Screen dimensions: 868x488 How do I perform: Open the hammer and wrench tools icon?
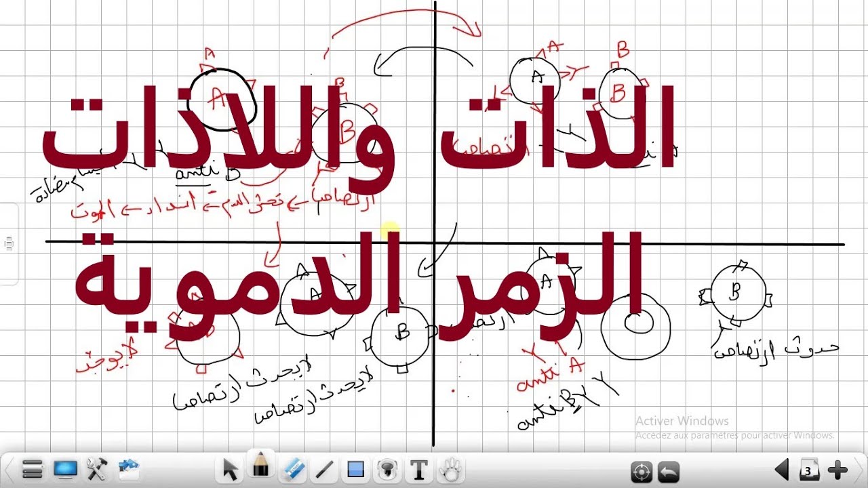pyautogui.click(x=97, y=469)
